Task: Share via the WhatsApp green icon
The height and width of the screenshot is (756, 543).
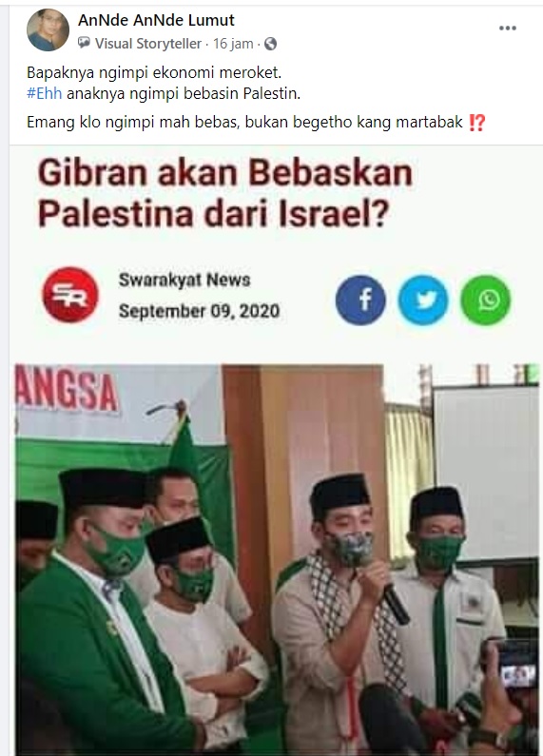Action: point(486,300)
